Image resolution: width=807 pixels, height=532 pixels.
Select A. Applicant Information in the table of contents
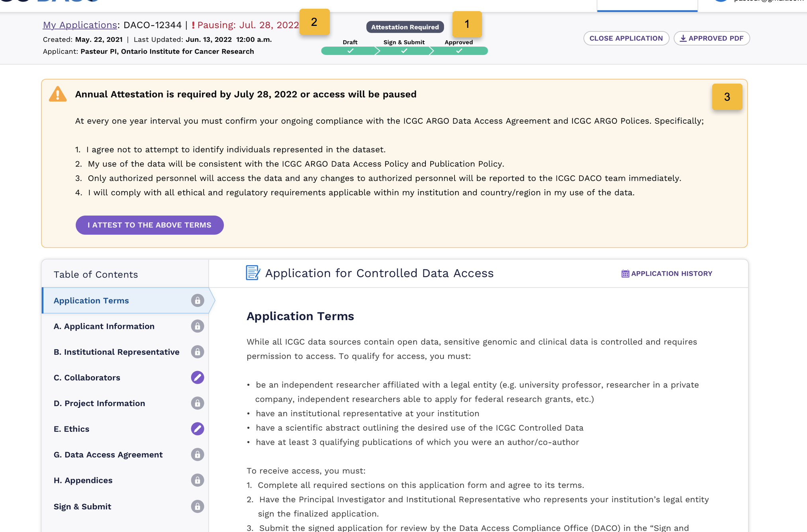104,326
